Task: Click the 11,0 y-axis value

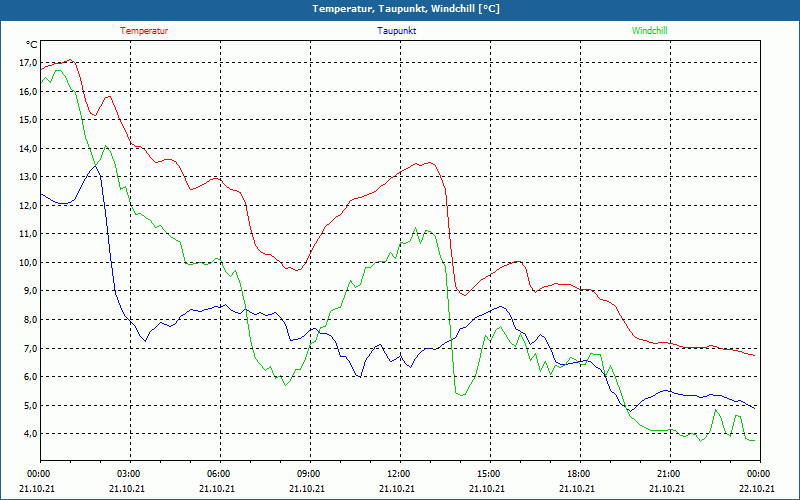Action: (x=28, y=234)
